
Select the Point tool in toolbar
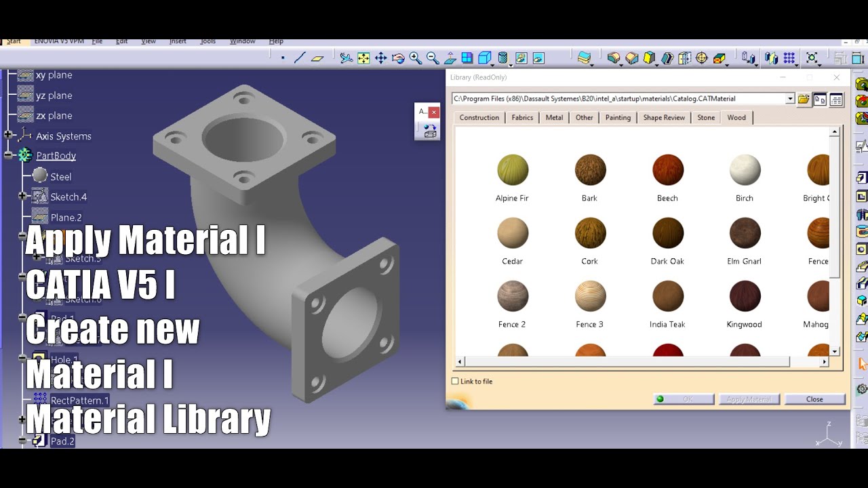tap(283, 58)
